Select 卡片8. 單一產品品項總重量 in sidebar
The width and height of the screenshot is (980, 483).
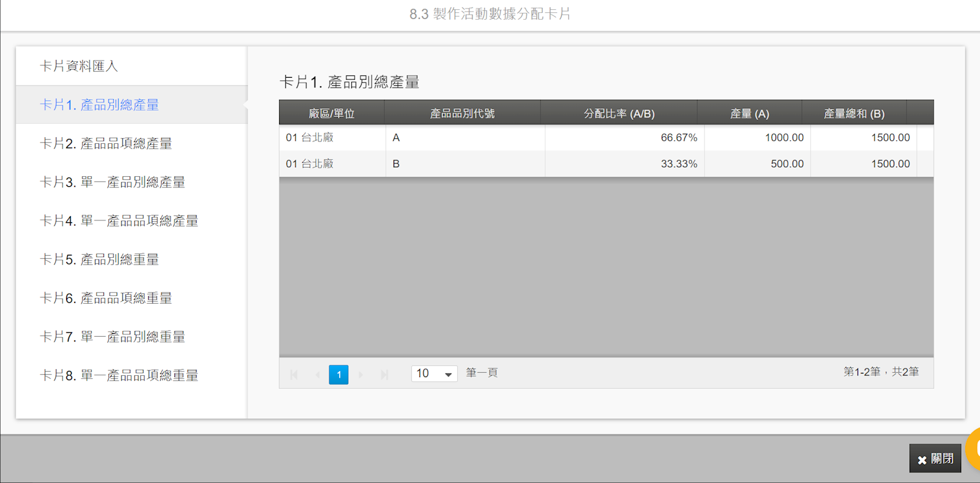click(x=132, y=375)
